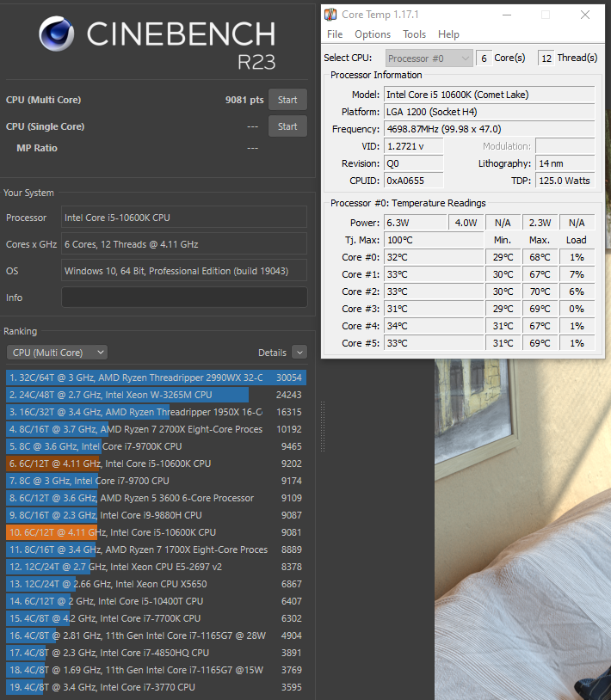
Task: Select ranking row 14 Core i5-10400T
Action: coord(157,601)
